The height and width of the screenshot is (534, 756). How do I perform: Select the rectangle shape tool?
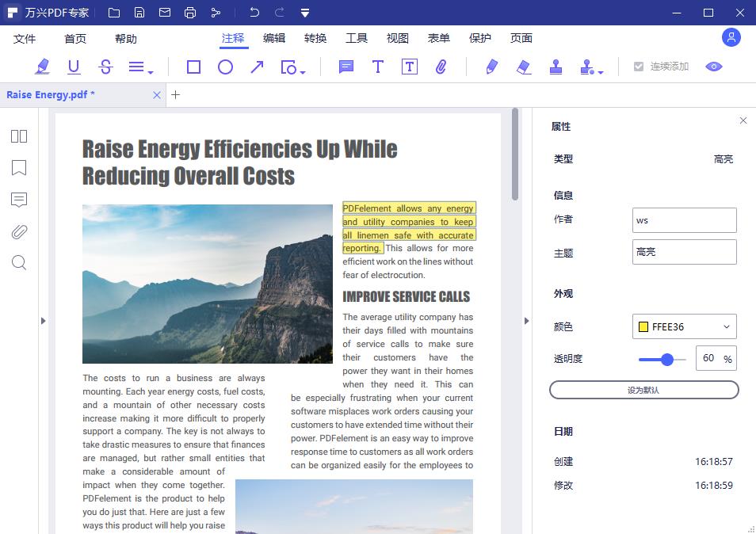click(x=193, y=67)
